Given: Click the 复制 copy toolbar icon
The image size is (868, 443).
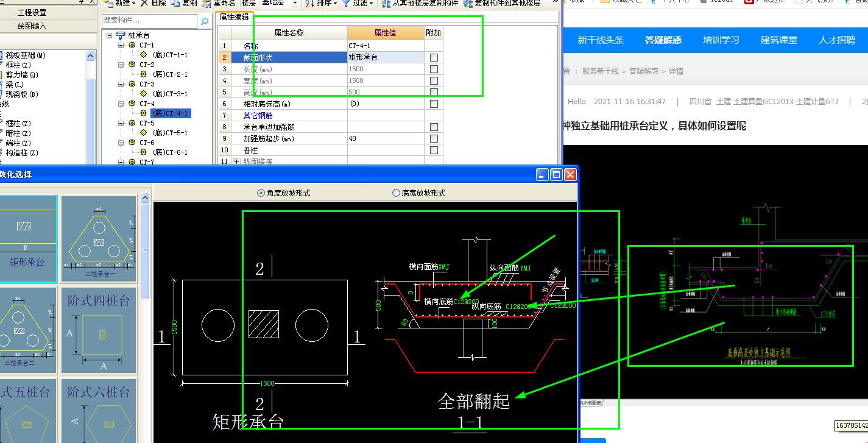Looking at the screenshot, I should (175, 3).
